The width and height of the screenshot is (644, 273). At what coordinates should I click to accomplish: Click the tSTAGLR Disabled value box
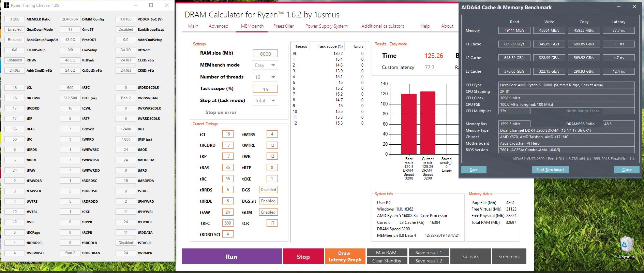(126, 243)
